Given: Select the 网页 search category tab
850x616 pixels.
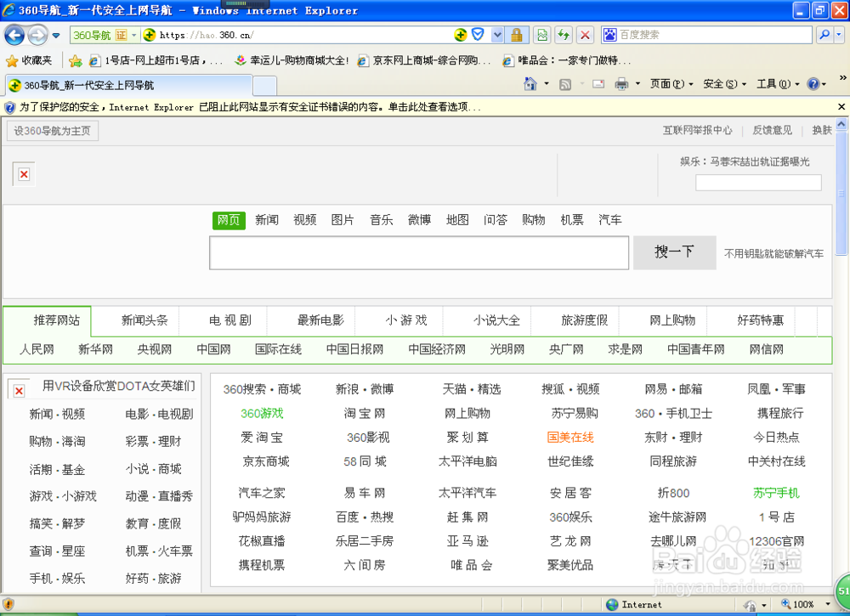Looking at the screenshot, I should click(x=229, y=220).
